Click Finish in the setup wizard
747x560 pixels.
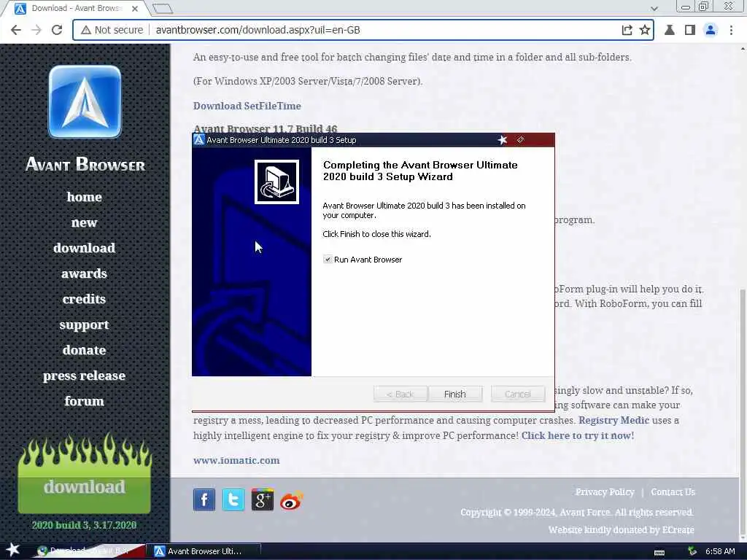tap(455, 394)
